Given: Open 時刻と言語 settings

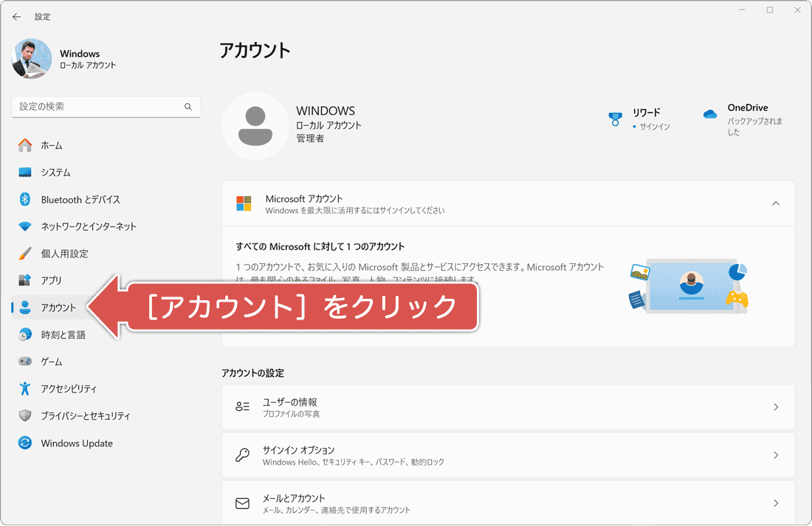Looking at the screenshot, I should (x=25, y=334).
